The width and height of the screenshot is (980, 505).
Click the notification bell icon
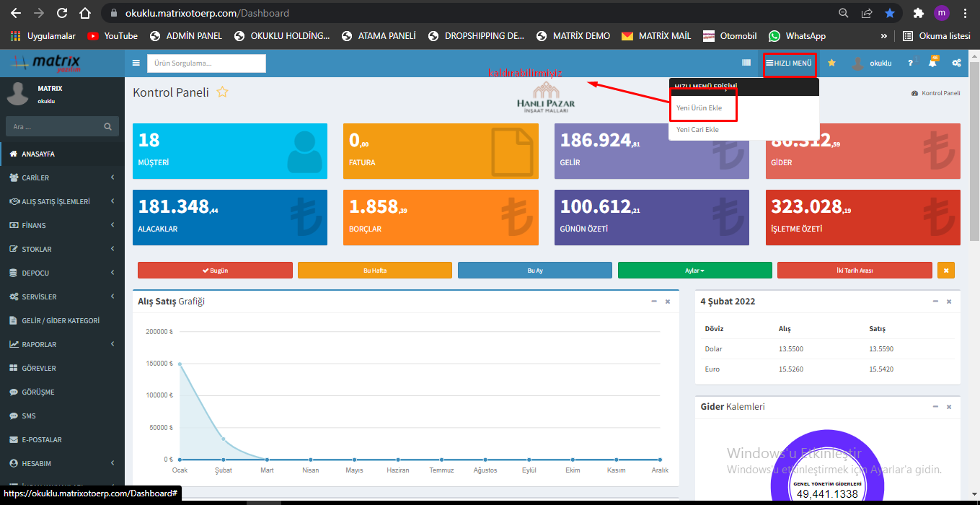932,63
